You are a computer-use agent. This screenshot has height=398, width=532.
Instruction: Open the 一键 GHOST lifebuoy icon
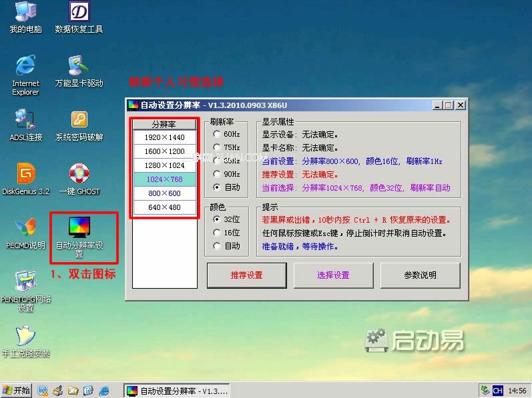coord(79,179)
